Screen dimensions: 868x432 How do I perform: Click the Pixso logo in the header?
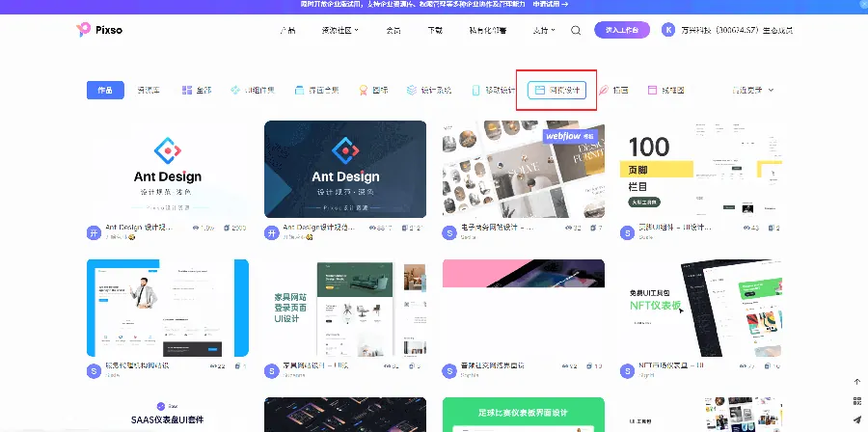99,30
